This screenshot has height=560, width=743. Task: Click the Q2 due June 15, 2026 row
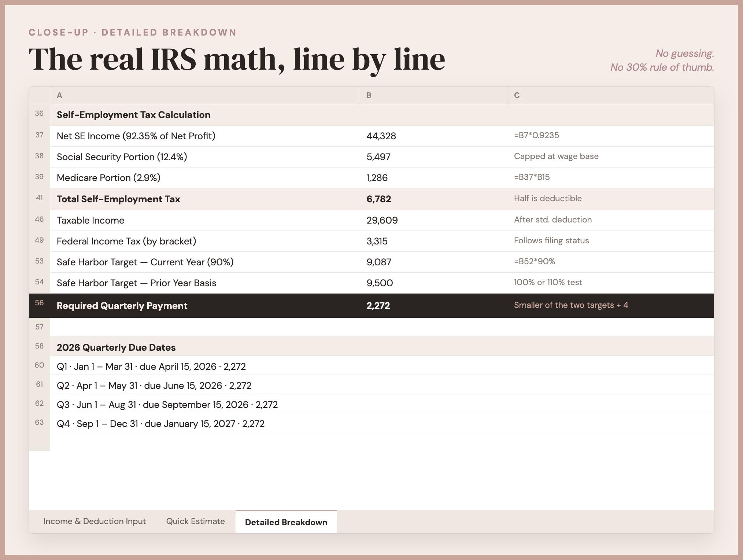coord(382,384)
